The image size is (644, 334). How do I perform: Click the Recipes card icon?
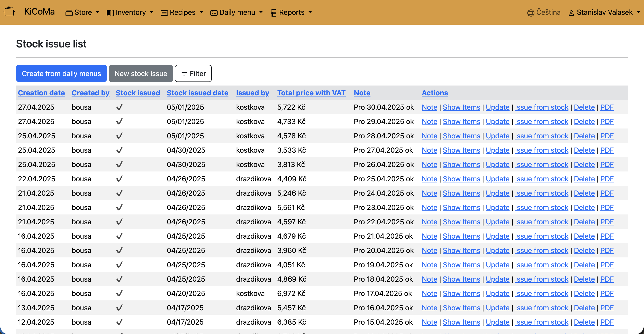(x=164, y=13)
